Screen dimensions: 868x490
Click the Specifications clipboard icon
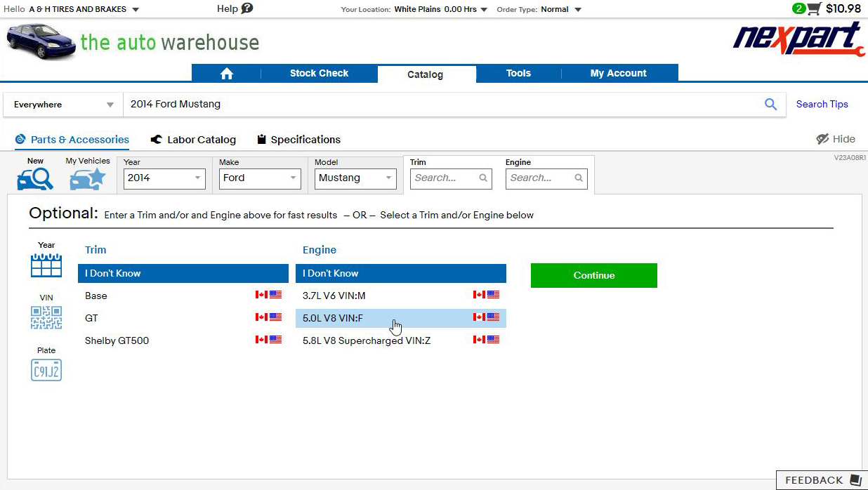(x=261, y=140)
